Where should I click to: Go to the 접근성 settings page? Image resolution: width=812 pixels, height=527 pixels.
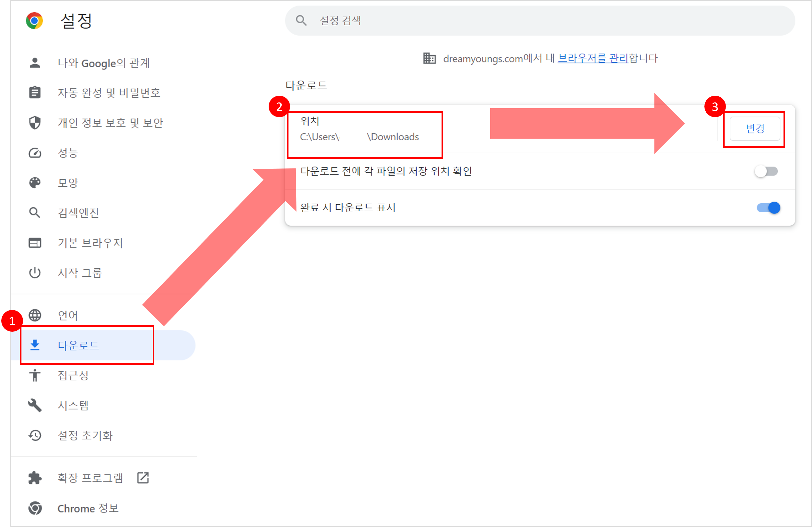pos(73,375)
